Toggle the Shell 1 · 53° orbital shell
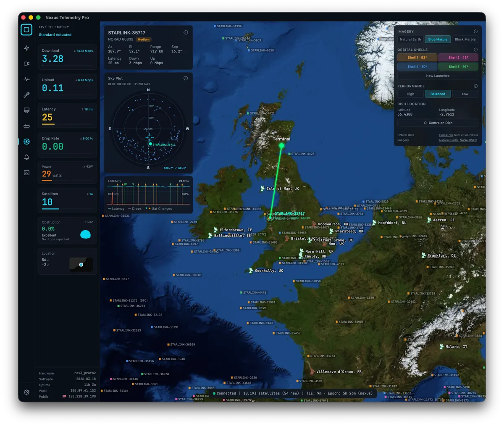Screen dimensions: 504x426 click(417, 57)
